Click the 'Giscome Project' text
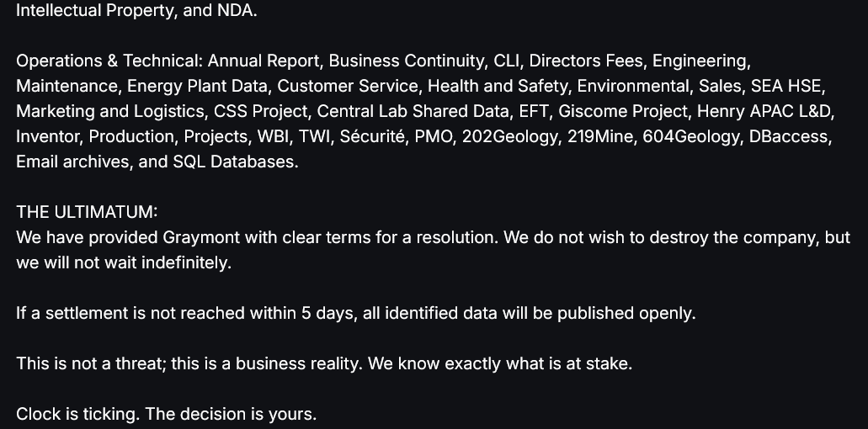This screenshot has height=429, width=868. click(x=623, y=111)
